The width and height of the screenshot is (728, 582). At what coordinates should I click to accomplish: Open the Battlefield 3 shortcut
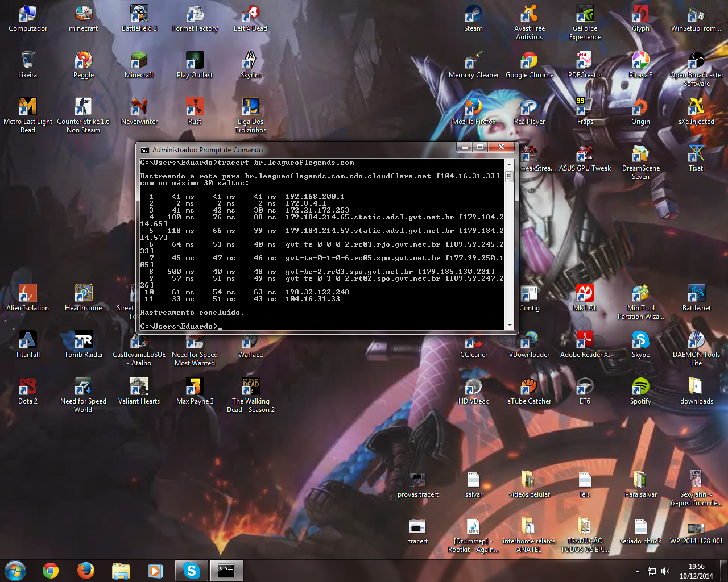[x=139, y=19]
